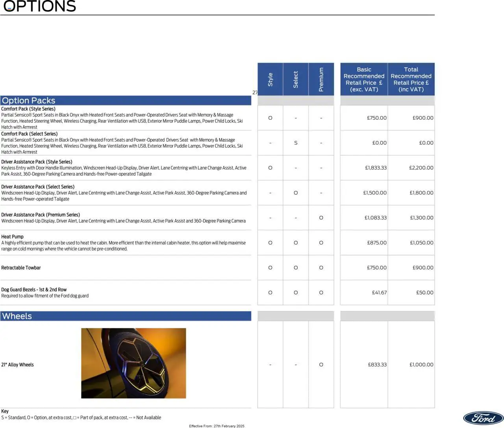
Task: Click Effective From: 27th February 2025 footer
Action: coord(217,426)
